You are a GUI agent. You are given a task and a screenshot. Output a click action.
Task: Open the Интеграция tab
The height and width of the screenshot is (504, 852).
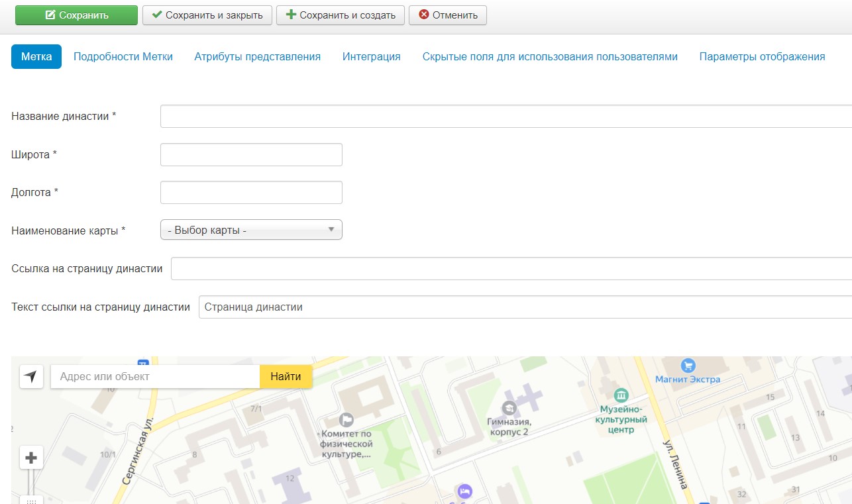tap(372, 57)
